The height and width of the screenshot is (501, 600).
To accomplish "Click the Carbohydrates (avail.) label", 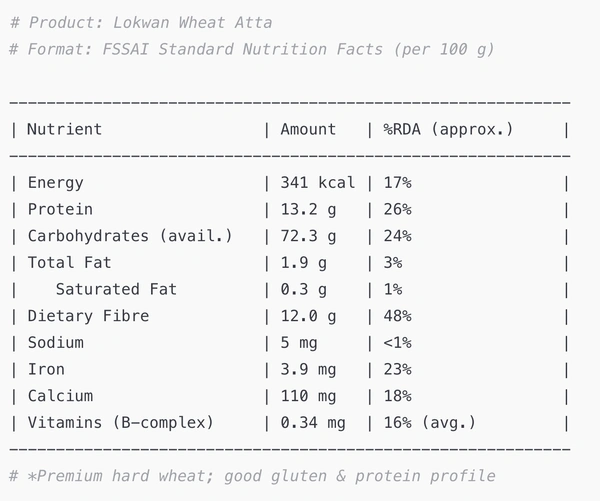I will pos(130,236).
